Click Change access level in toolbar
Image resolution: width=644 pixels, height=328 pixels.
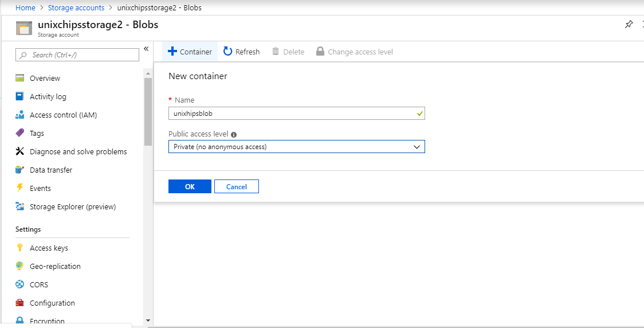[354, 52]
